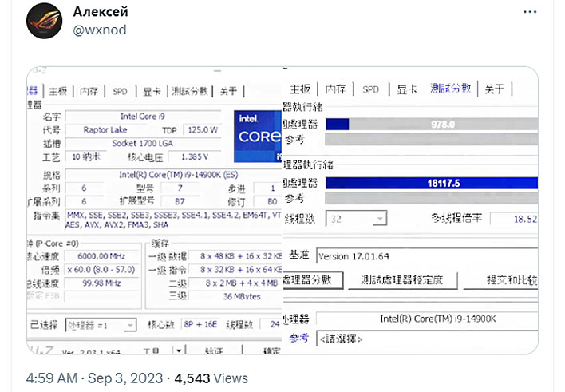The image size is (565, 392).
Task: Click the 参考 blue label link
Action: coord(298,339)
